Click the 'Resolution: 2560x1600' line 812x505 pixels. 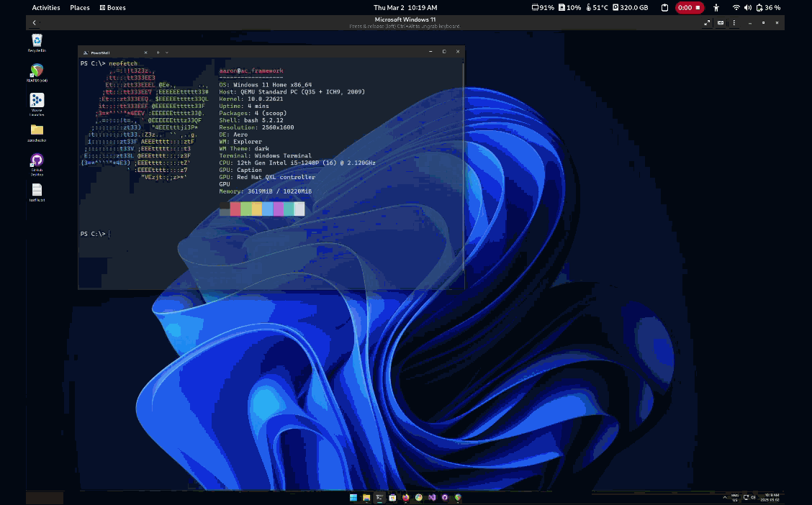point(256,127)
